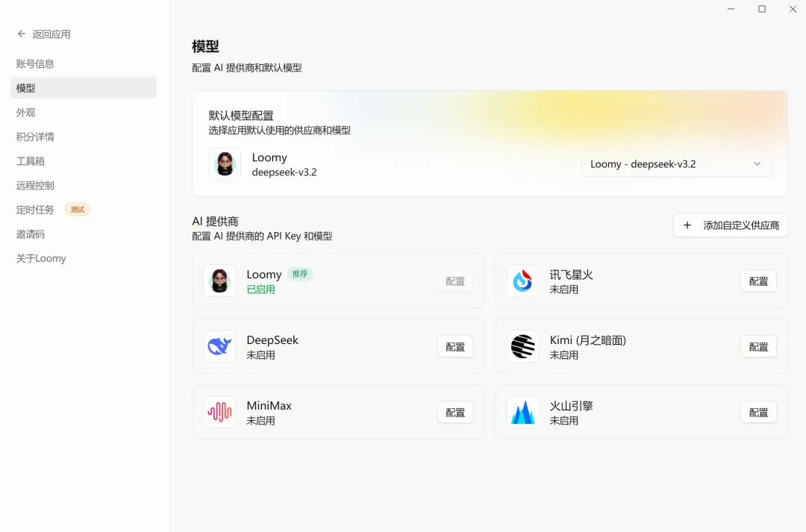Click the 已启用 status text under Loomy
Image resolution: width=806 pixels, height=532 pixels.
point(260,290)
